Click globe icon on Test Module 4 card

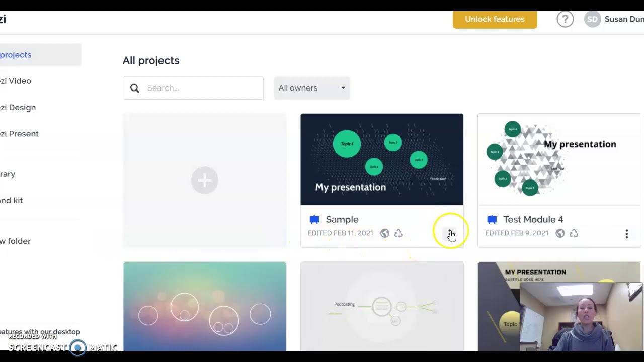[x=560, y=233]
